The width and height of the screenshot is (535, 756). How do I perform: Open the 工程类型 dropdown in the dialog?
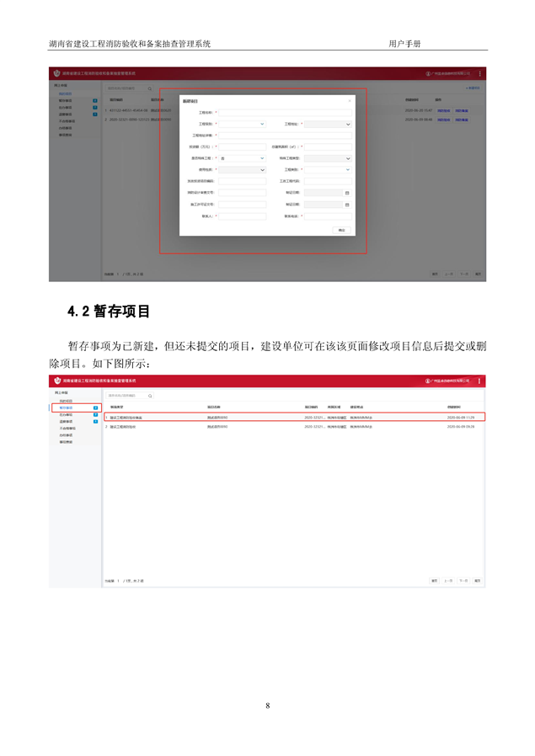[x=347, y=170]
